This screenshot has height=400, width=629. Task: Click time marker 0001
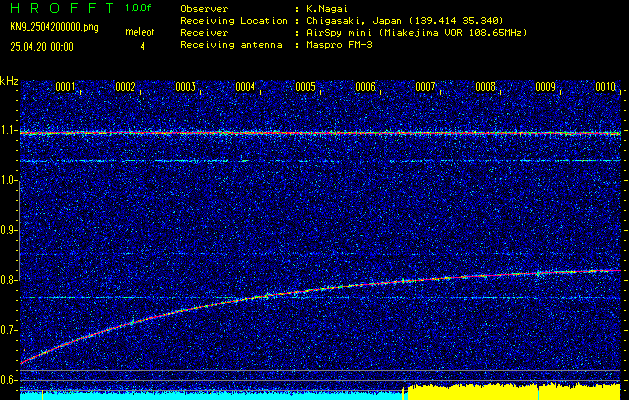click(x=65, y=87)
